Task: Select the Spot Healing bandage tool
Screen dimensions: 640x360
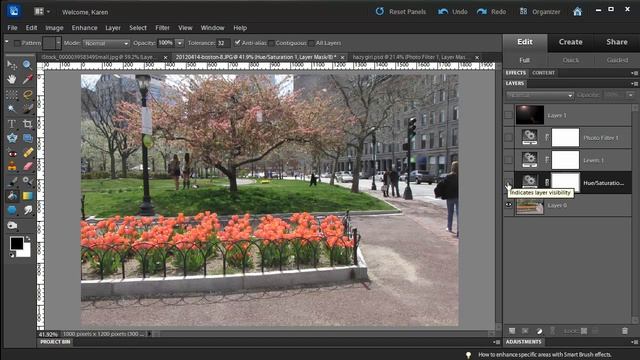Action: (x=27, y=153)
